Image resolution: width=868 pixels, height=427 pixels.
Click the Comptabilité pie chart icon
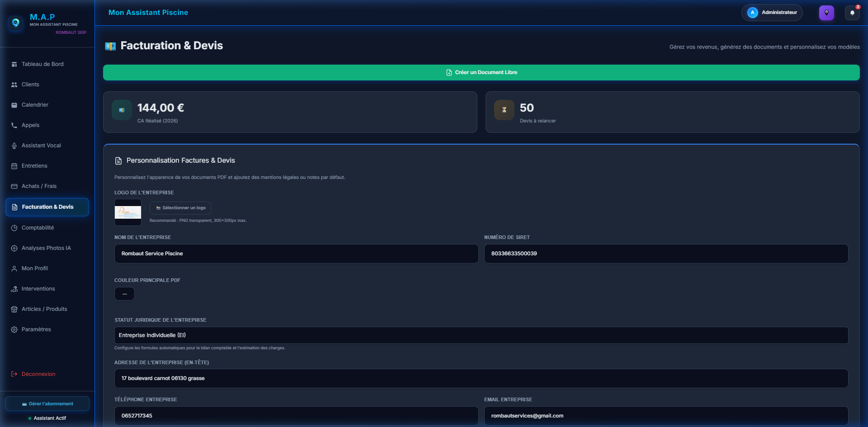(14, 228)
